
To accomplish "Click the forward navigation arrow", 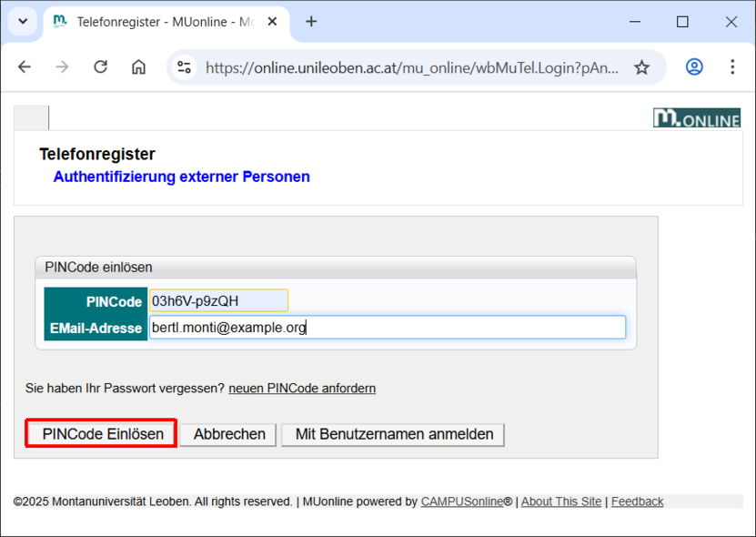I will click(61, 66).
